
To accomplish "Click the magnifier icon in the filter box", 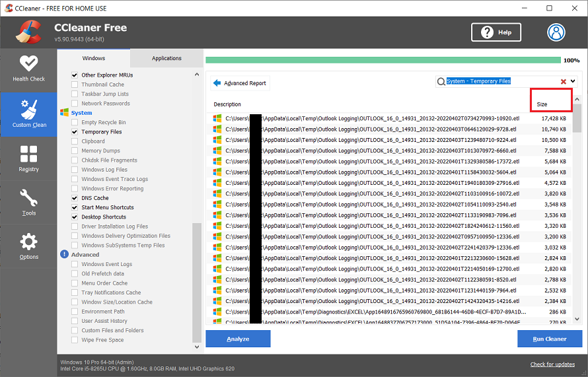I will (441, 81).
